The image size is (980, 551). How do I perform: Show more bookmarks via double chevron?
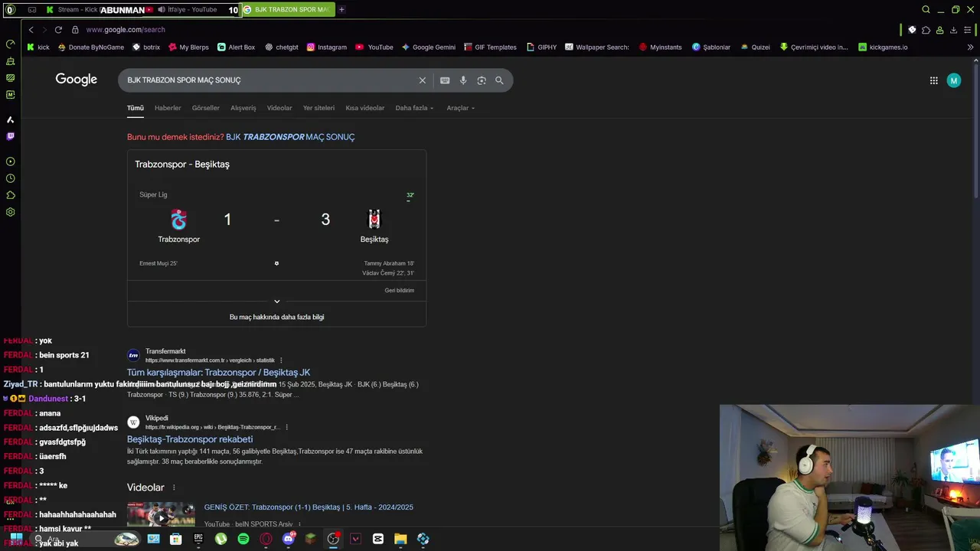(x=970, y=47)
